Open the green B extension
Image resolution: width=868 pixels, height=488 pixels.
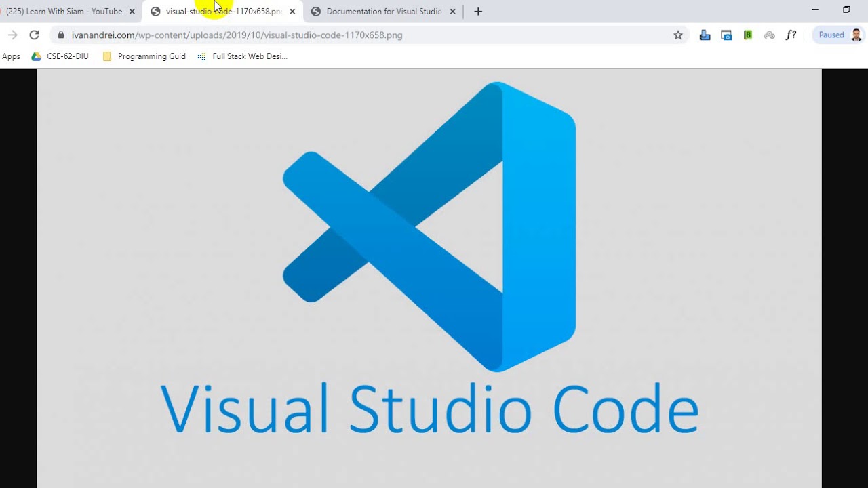click(x=748, y=35)
